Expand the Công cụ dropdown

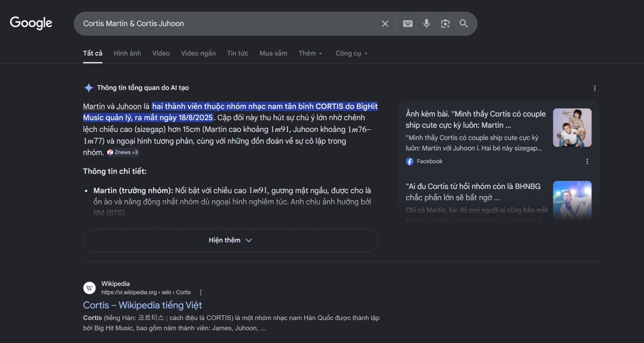coord(352,53)
